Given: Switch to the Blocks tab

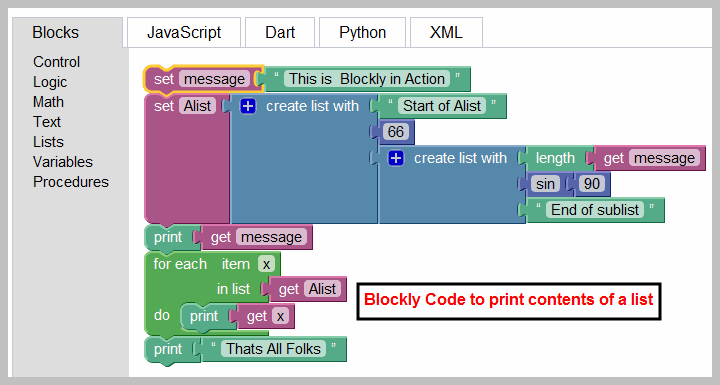Looking at the screenshot, I should coord(67,33).
